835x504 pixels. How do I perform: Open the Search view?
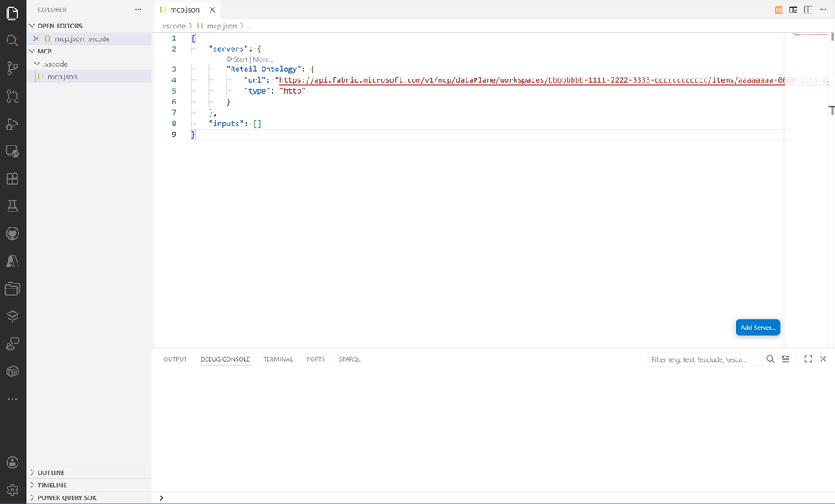click(x=13, y=40)
